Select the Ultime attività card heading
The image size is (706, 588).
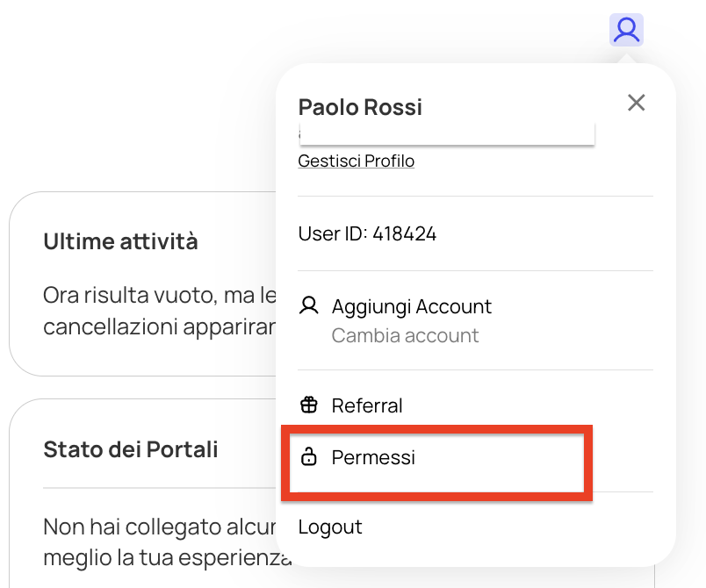coord(120,241)
